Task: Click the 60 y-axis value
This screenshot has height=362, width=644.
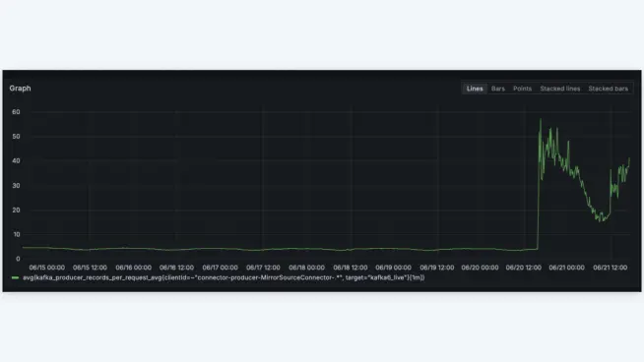Action: click(16, 112)
